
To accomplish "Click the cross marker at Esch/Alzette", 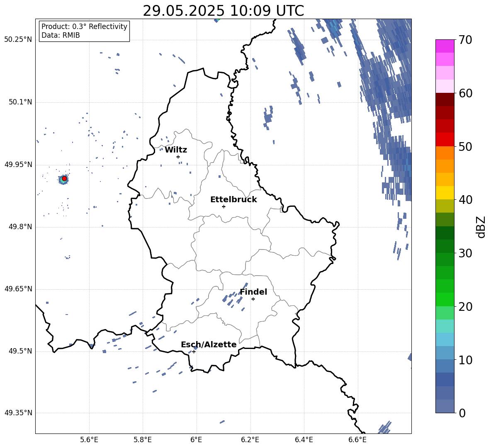I will (x=194, y=351).
